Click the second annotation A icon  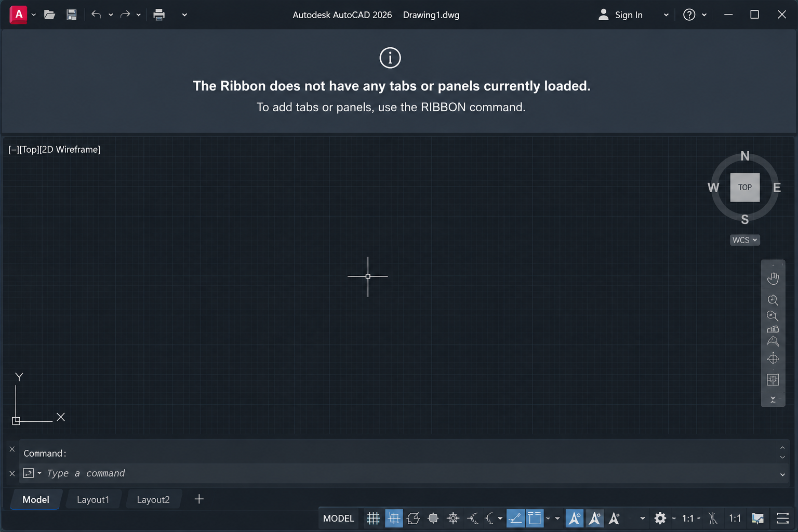click(595, 518)
